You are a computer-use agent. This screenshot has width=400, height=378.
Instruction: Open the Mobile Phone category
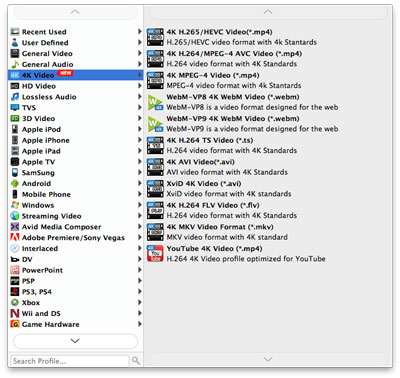click(x=76, y=194)
